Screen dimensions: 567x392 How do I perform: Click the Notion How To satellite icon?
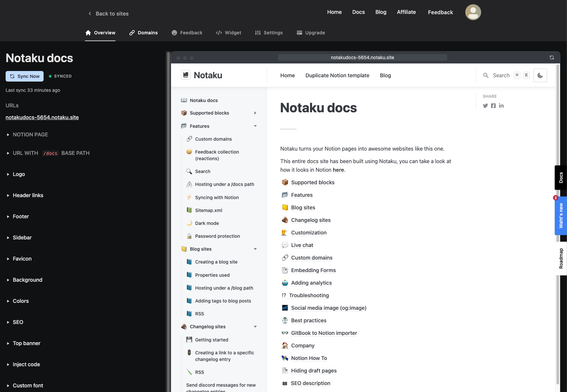click(285, 358)
